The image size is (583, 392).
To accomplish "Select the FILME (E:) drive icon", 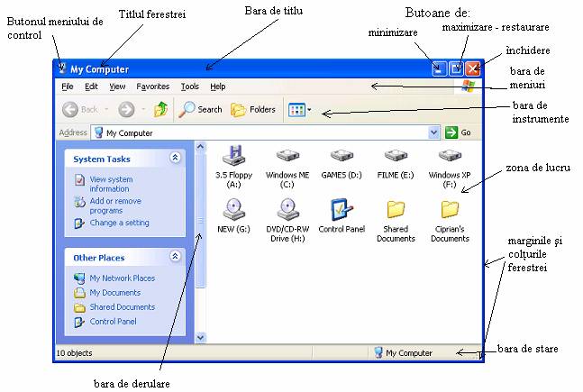I will (x=395, y=157).
